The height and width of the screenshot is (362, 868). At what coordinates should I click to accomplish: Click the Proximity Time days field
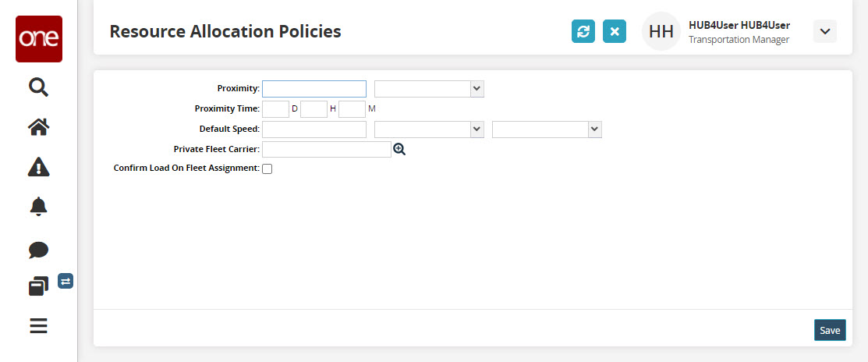tap(275, 109)
